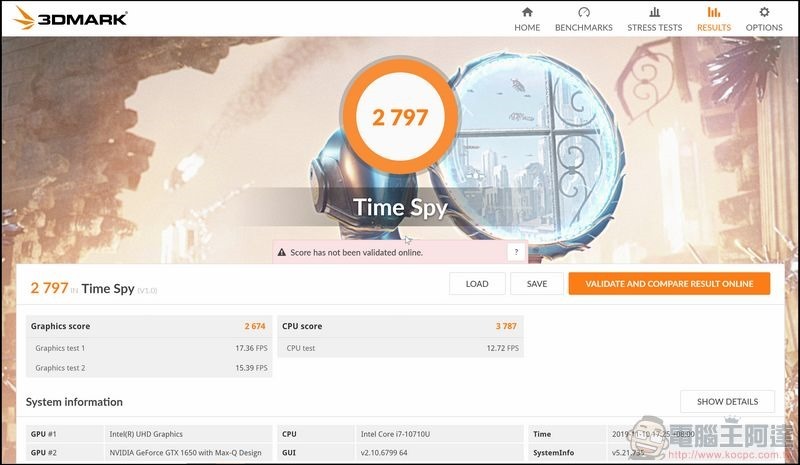The image size is (800, 465).
Task: Click the GPU #2 label
Action: click(x=43, y=453)
